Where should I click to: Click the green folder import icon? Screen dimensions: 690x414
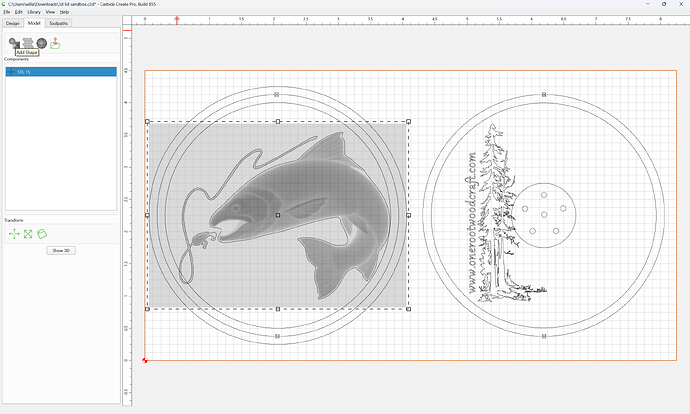(x=55, y=43)
